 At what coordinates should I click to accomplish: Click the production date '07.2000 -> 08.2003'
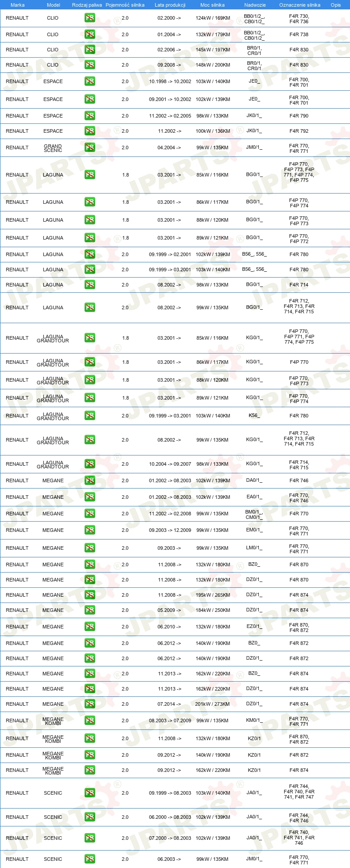[170, 838]
